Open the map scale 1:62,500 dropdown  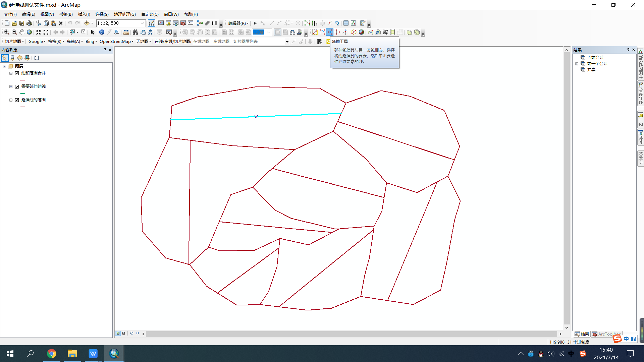pos(142,23)
